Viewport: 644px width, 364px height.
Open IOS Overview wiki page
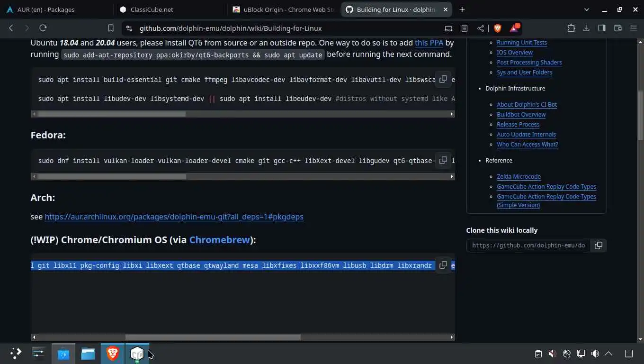[515, 52]
